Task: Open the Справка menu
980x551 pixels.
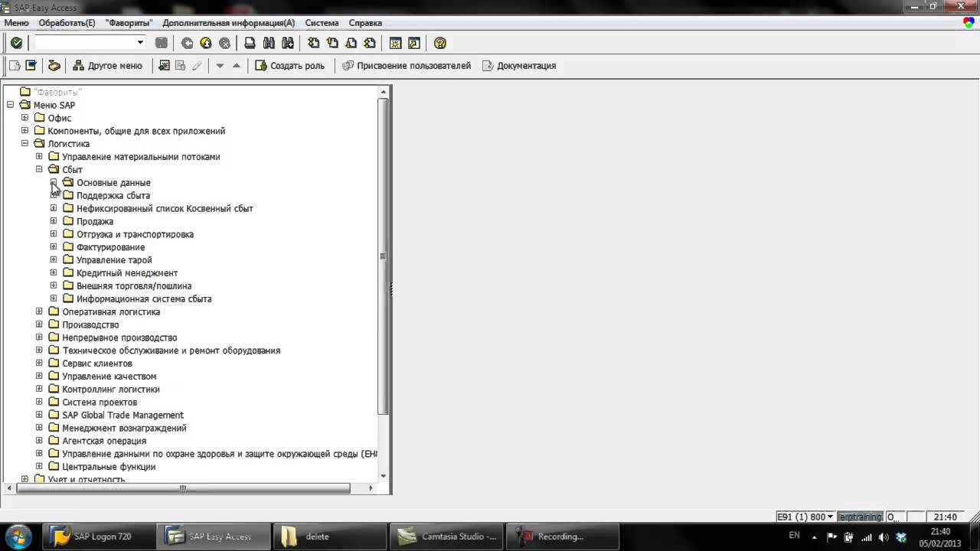Action: coord(365,23)
